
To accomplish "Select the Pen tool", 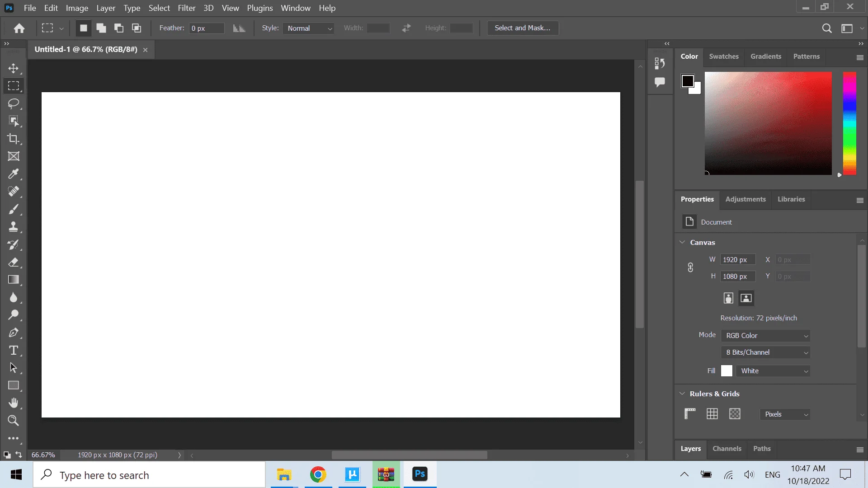I will 14,333.
